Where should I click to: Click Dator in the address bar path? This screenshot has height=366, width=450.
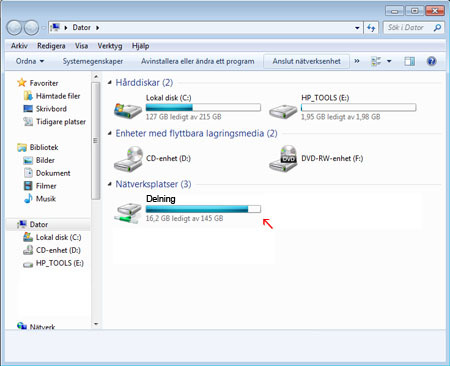point(82,28)
